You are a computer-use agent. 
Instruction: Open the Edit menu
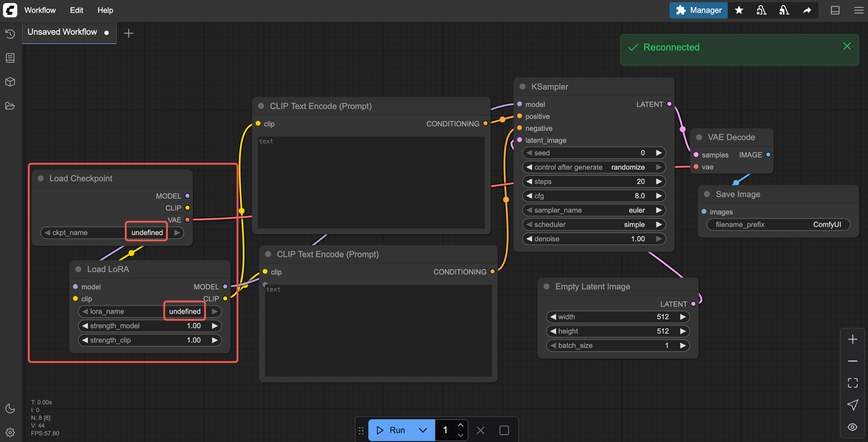click(x=76, y=10)
